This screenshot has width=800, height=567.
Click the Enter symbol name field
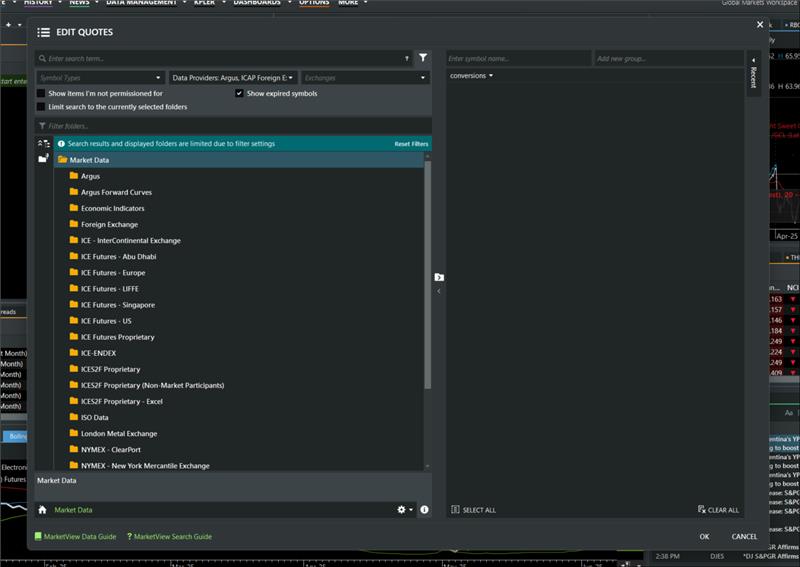coord(518,59)
